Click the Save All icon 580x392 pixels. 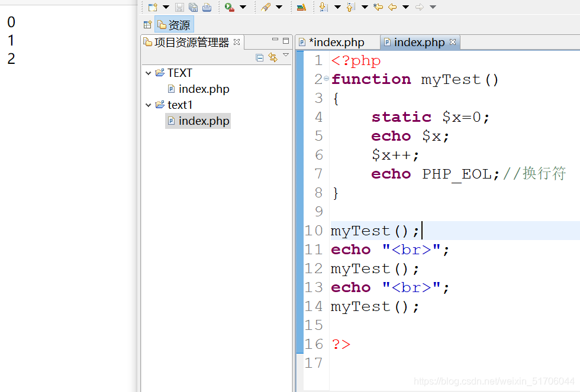[x=193, y=7]
